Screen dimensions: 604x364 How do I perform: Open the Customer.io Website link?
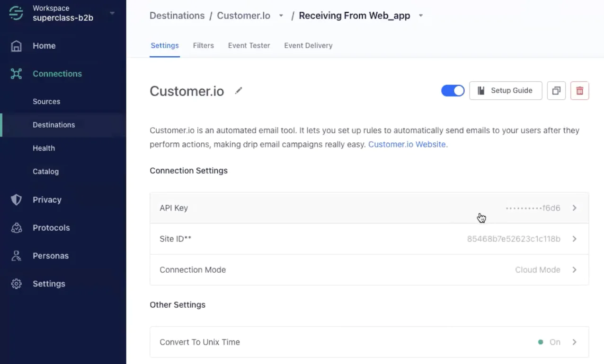[x=407, y=145]
